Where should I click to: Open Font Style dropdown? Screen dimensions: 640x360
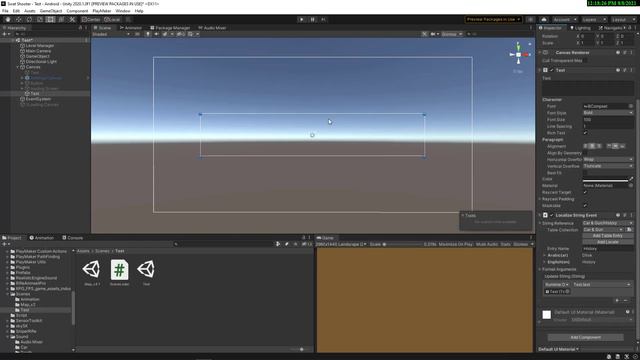click(608, 113)
